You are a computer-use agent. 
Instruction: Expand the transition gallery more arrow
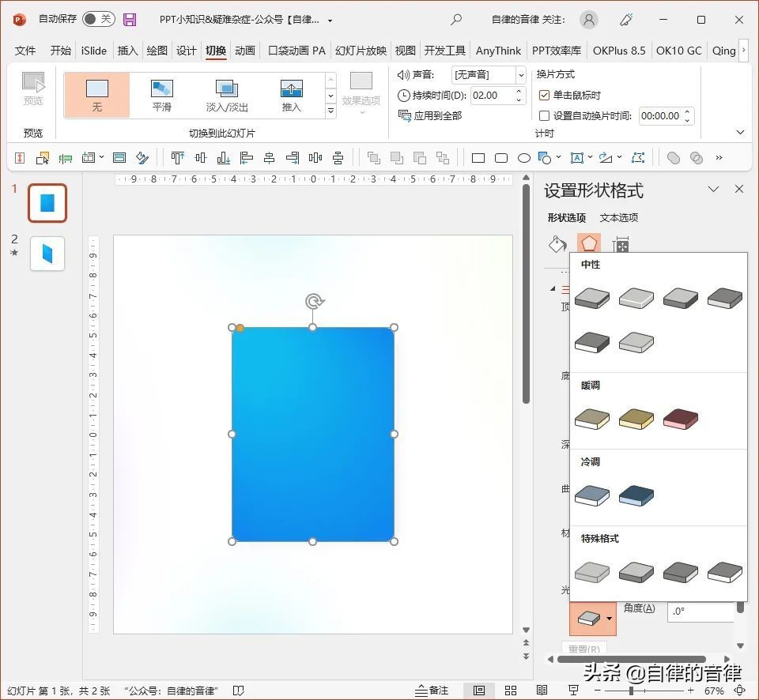tap(330, 111)
